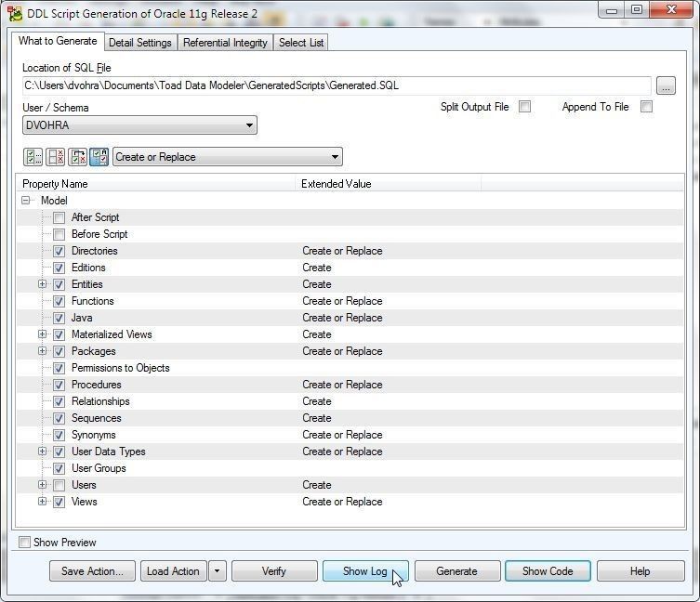Uncheck the Relationships checkbox

click(x=59, y=401)
